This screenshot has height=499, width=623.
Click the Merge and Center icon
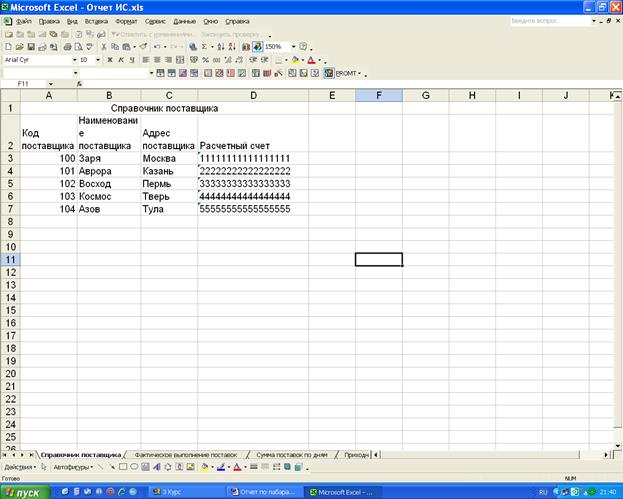(x=180, y=60)
